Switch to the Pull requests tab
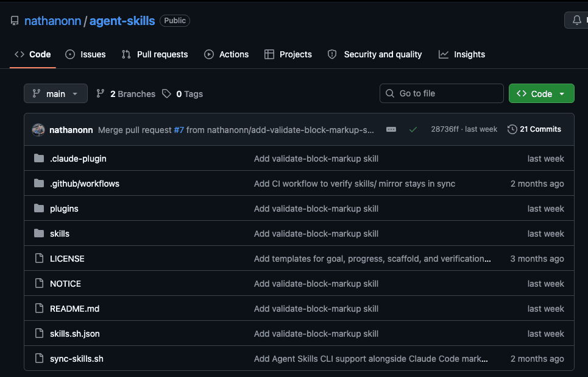Screen dimensions: 588x377 click(155, 54)
